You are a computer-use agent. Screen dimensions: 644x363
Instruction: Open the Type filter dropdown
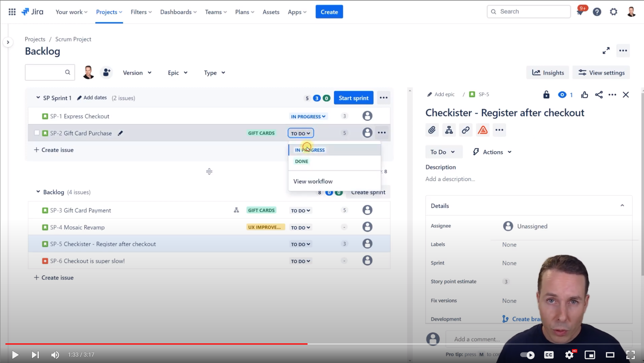pos(214,73)
